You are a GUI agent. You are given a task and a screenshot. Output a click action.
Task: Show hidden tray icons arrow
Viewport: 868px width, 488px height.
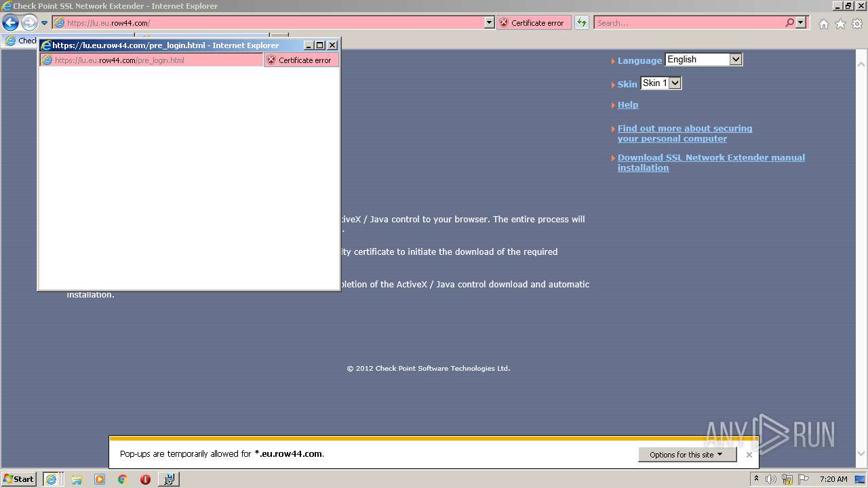point(756,479)
